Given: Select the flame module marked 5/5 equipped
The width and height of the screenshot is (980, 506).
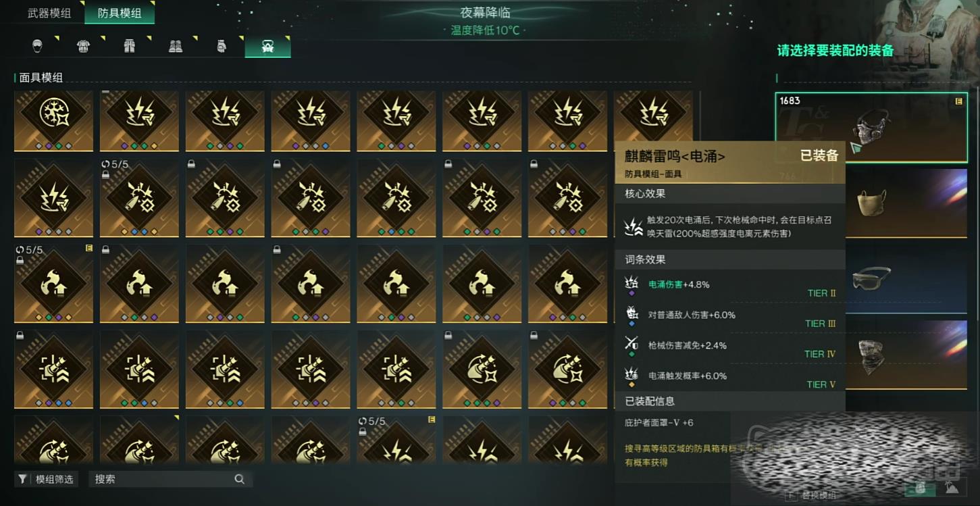Looking at the screenshot, I should tap(53, 284).
